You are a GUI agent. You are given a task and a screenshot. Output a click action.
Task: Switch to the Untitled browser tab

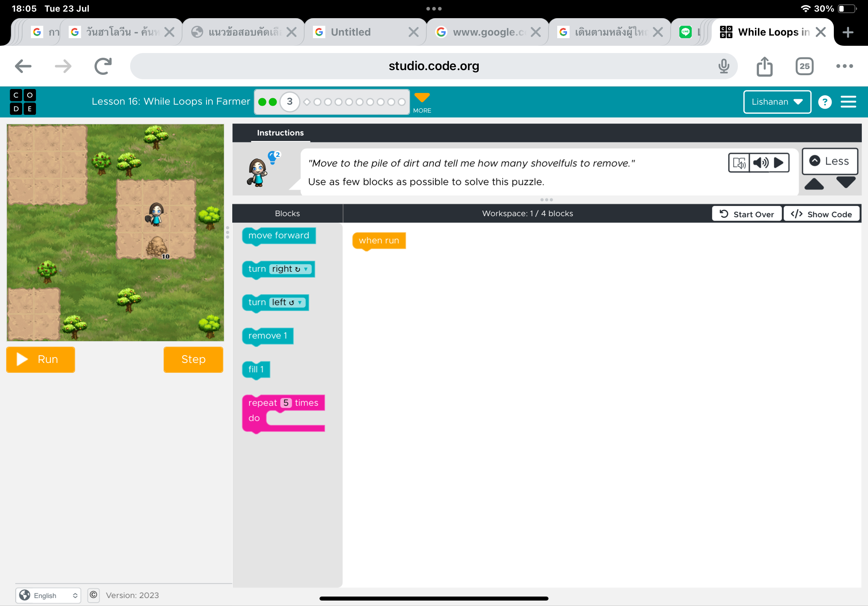(350, 32)
